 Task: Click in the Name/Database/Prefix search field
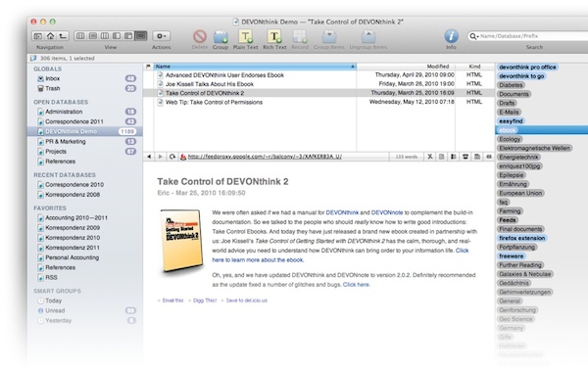[x=532, y=36]
